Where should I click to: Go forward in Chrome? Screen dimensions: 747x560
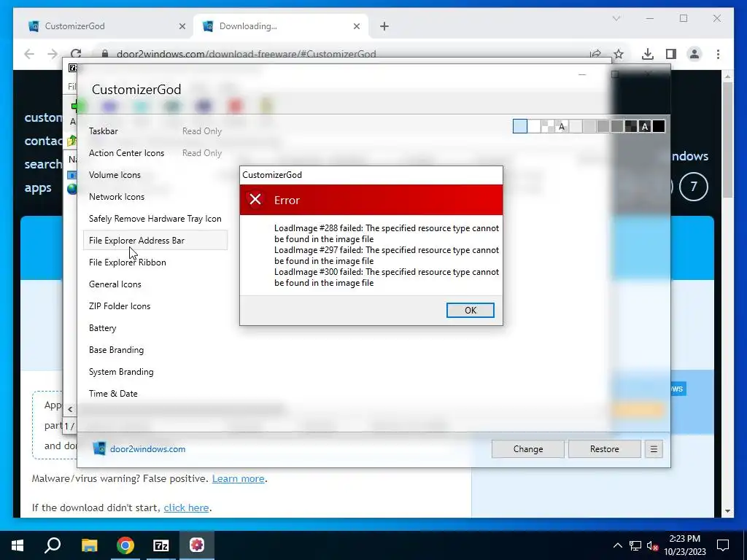pos(53,54)
